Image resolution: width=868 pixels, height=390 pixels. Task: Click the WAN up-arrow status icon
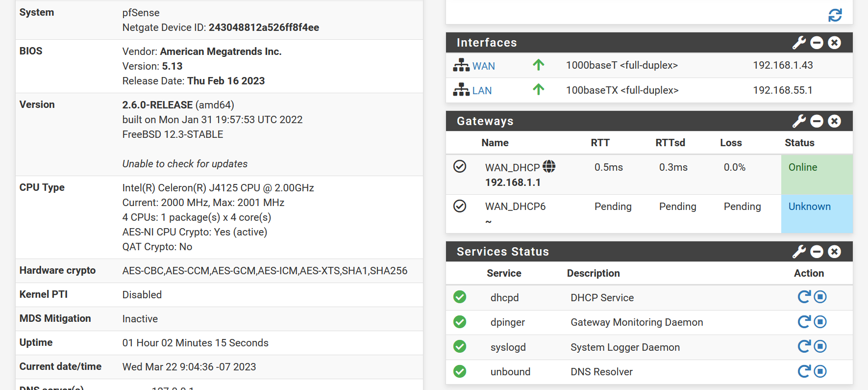click(539, 65)
